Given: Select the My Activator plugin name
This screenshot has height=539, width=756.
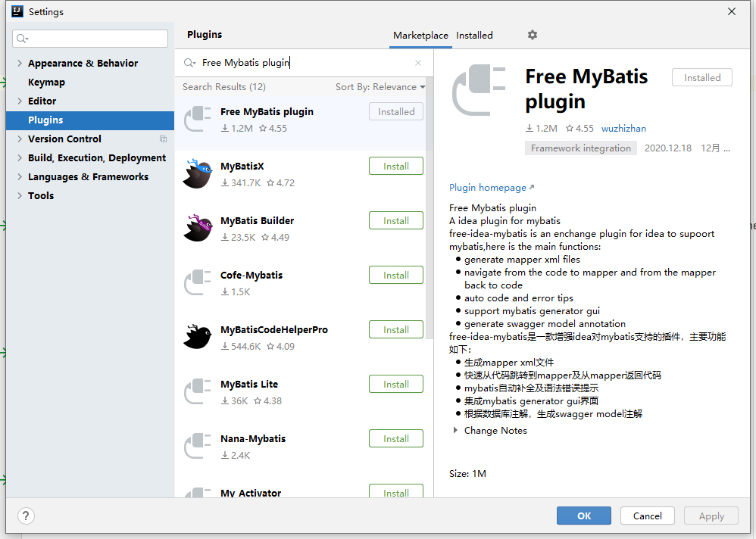Looking at the screenshot, I should (x=251, y=493).
